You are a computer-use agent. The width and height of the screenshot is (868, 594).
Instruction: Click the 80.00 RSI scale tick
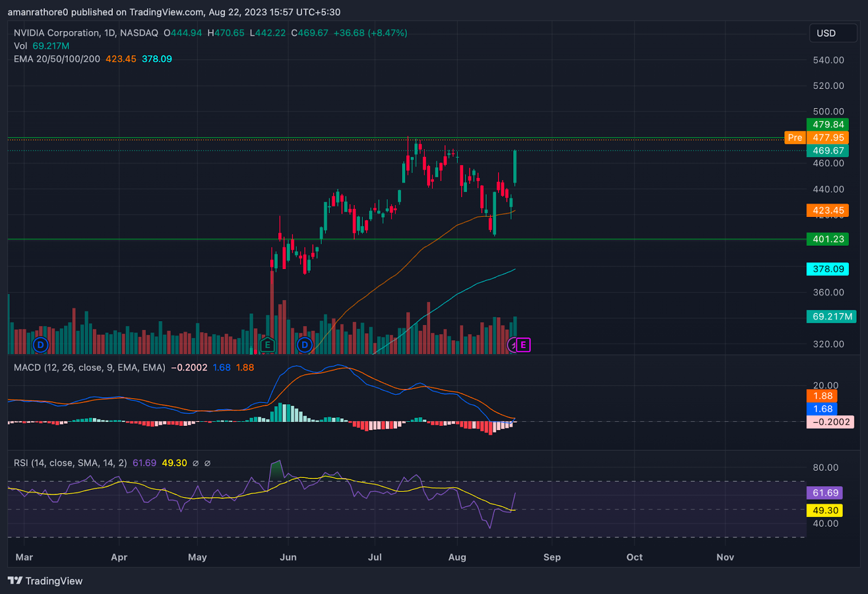(x=826, y=468)
